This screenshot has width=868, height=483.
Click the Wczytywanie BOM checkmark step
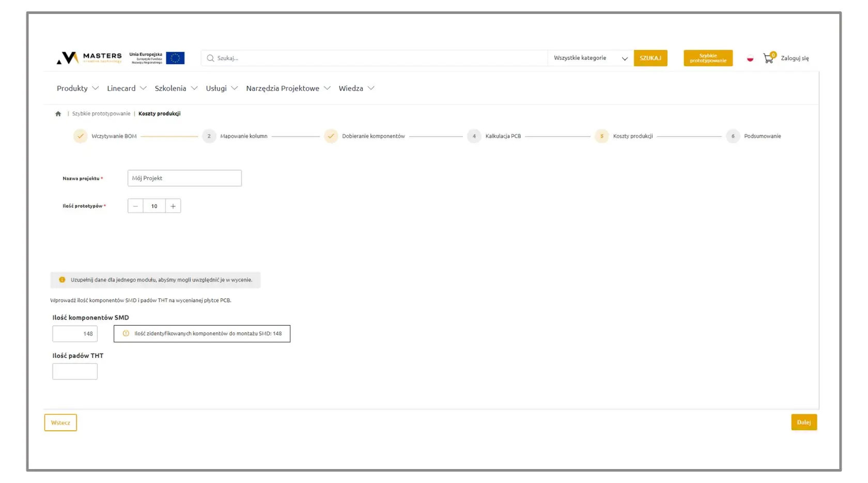[80, 137]
